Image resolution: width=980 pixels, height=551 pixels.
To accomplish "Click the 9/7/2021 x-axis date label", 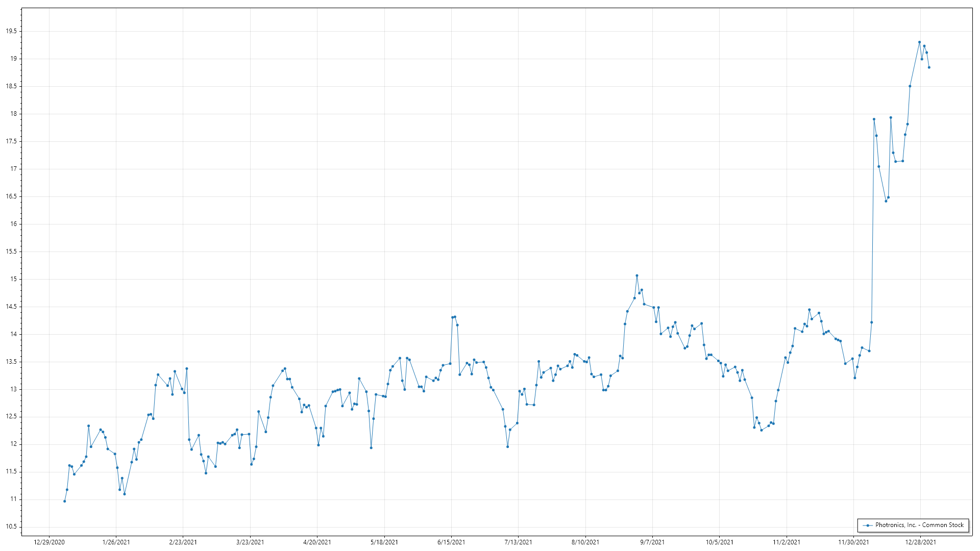I will tap(652, 542).
